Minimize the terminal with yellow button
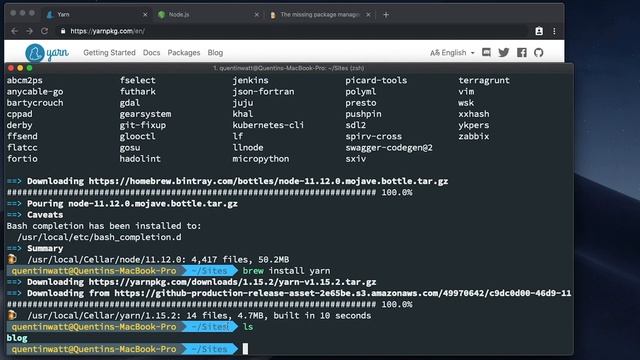 20,68
